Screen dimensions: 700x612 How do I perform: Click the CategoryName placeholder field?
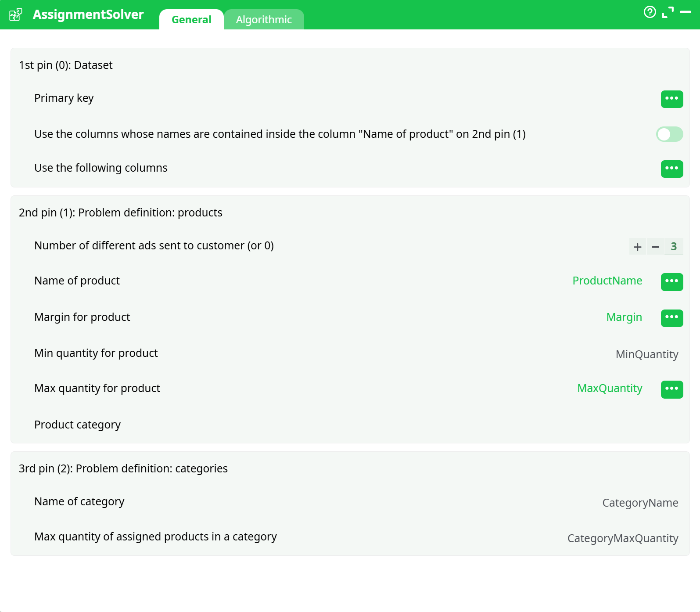click(x=640, y=503)
